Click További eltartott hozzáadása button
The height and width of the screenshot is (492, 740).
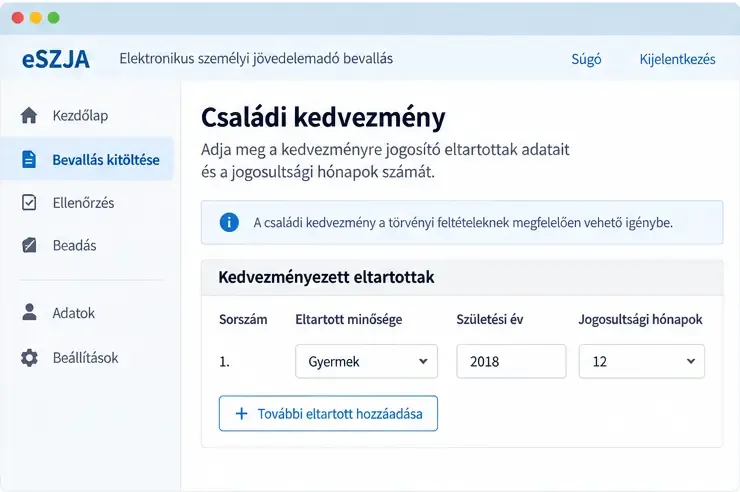coord(328,413)
